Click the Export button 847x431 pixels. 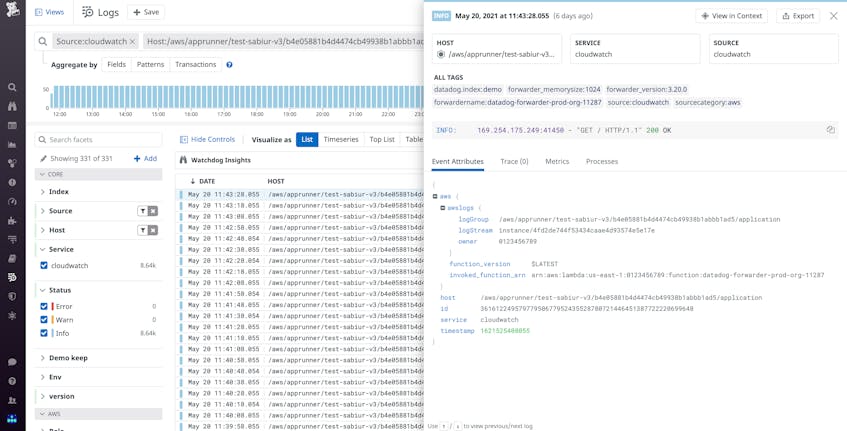(798, 16)
